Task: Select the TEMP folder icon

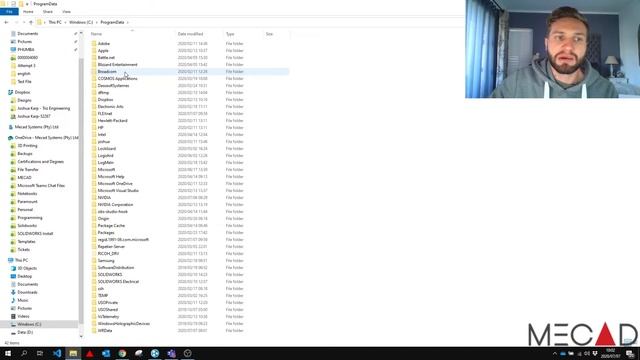Action: tap(94, 296)
